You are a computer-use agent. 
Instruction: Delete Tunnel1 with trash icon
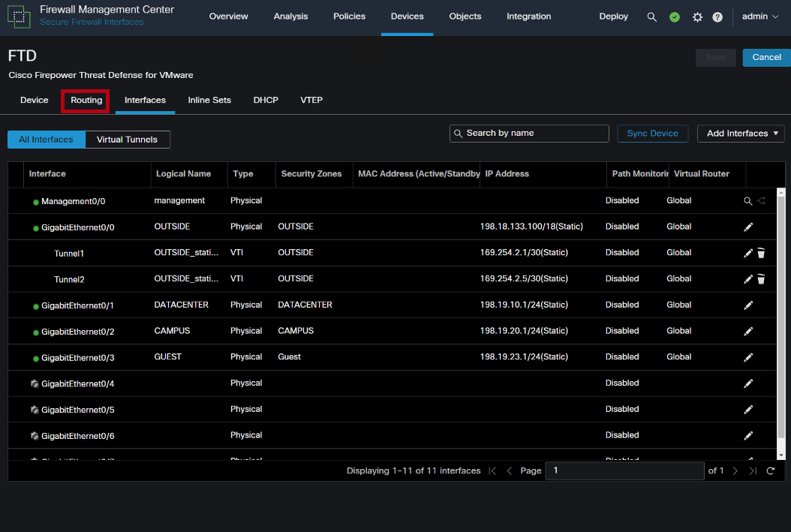761,253
